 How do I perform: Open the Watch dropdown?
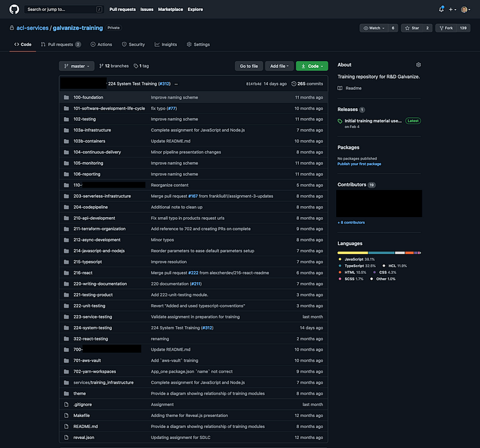374,28
